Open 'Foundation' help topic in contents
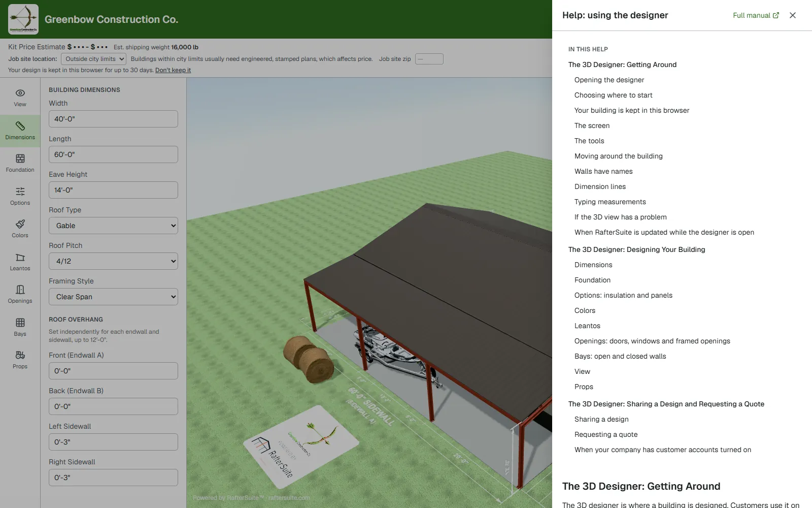Screen dimensions: 812x508 click(x=592, y=280)
